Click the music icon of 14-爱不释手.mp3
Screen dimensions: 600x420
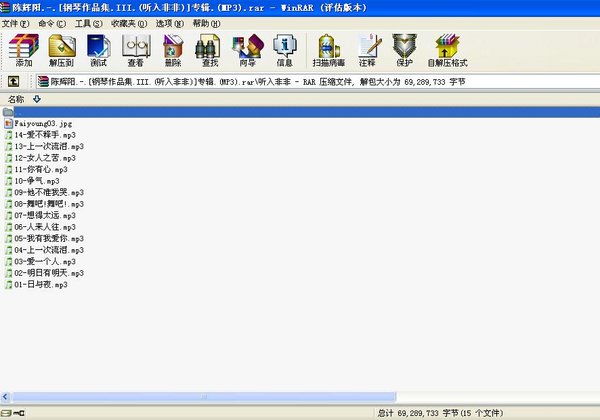(8, 135)
